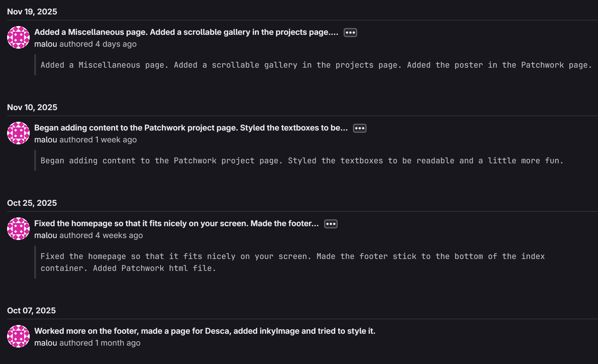Image resolution: width=598 pixels, height=364 pixels.
Task: Open commit 'Fixed the homepage so that'
Action: pyautogui.click(x=176, y=224)
